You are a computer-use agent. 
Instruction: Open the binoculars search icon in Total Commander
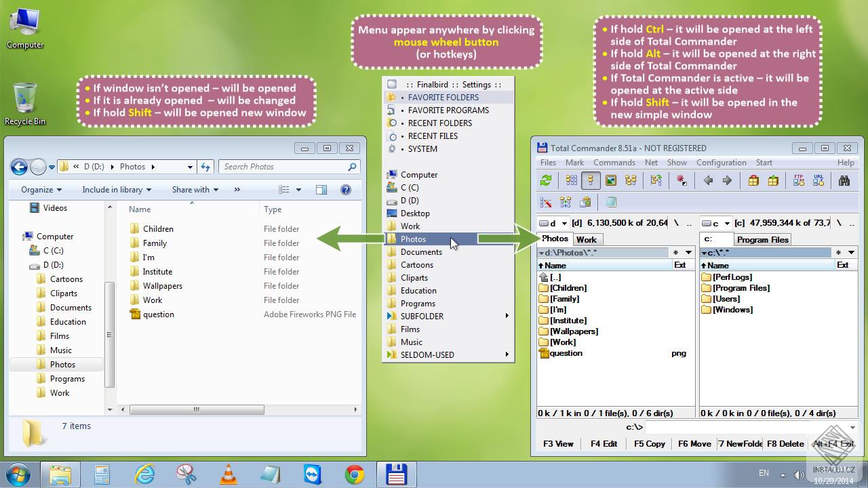844,180
